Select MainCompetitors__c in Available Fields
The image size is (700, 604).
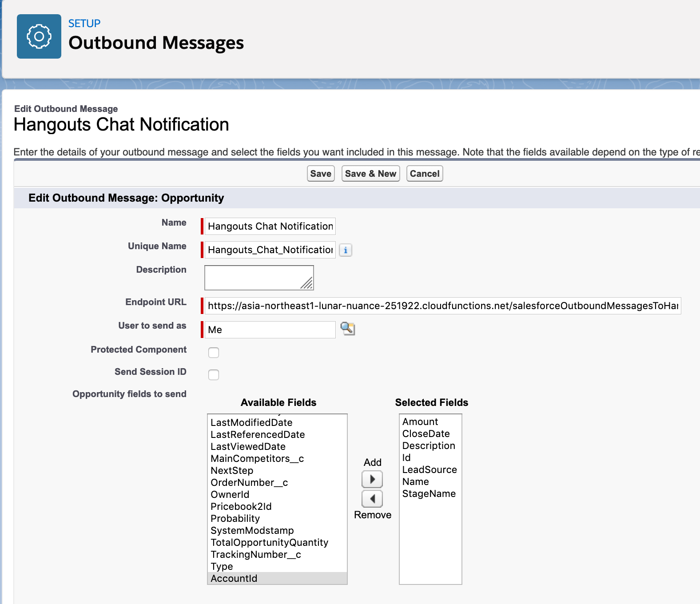pos(277,458)
